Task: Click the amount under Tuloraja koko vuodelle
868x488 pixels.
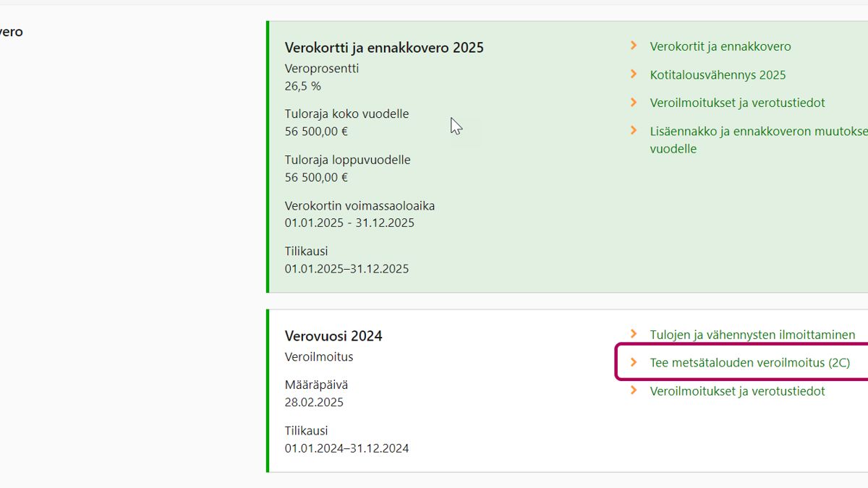Action: tap(316, 132)
